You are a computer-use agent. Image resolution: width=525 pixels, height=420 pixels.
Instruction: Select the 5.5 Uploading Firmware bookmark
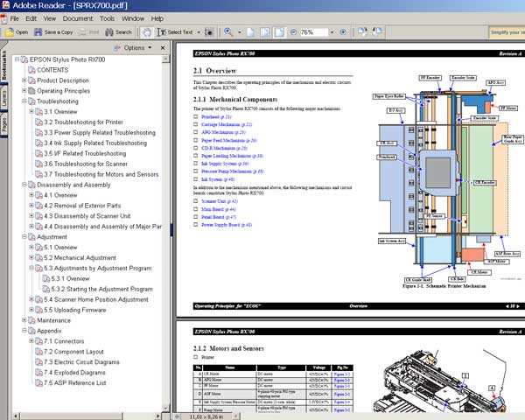tap(75, 310)
